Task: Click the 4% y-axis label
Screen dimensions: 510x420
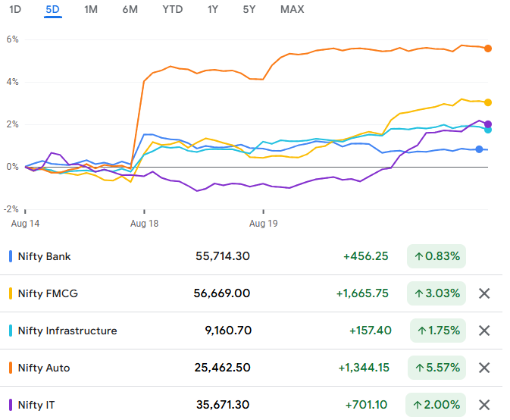Action: click(x=12, y=82)
